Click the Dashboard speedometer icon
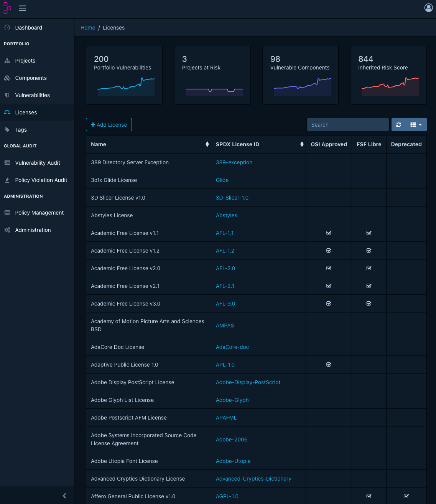This screenshot has width=436, height=504. tap(7, 28)
